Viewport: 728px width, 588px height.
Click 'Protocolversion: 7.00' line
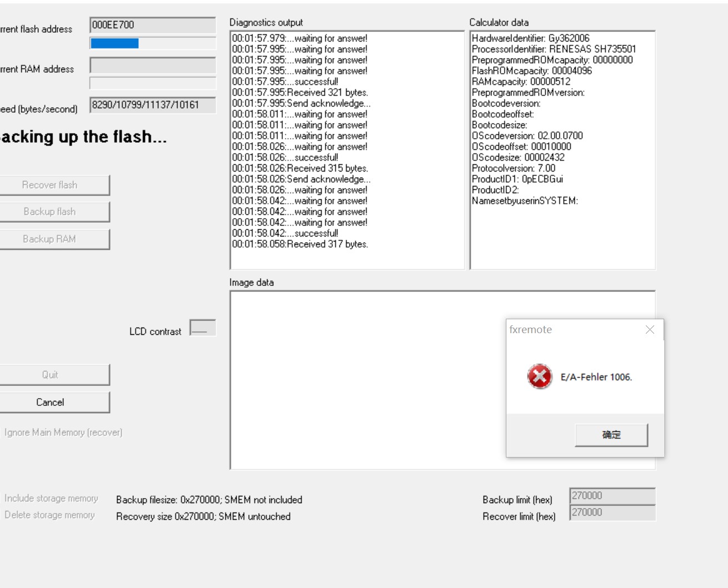pyautogui.click(x=514, y=168)
